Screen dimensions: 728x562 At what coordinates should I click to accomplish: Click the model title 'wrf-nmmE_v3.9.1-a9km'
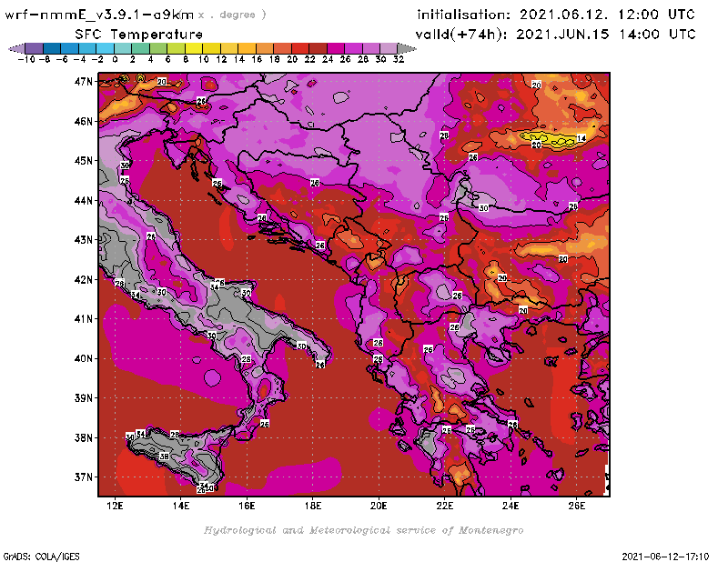[99, 15]
